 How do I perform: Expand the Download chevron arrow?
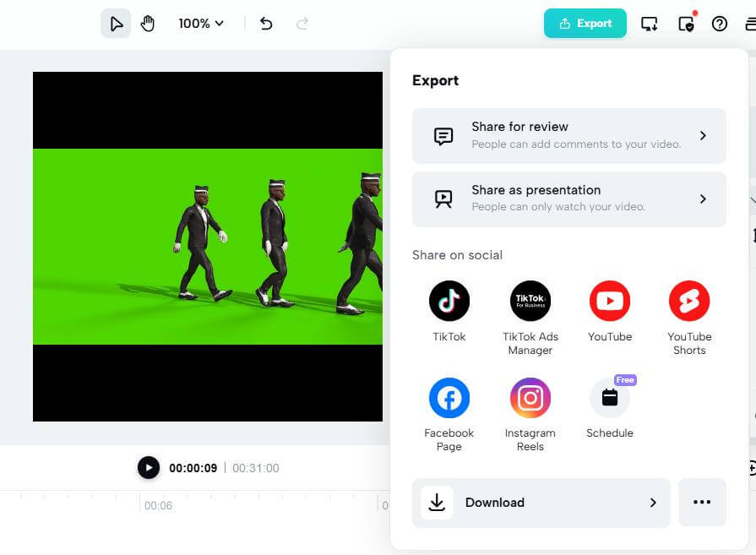pyautogui.click(x=653, y=503)
